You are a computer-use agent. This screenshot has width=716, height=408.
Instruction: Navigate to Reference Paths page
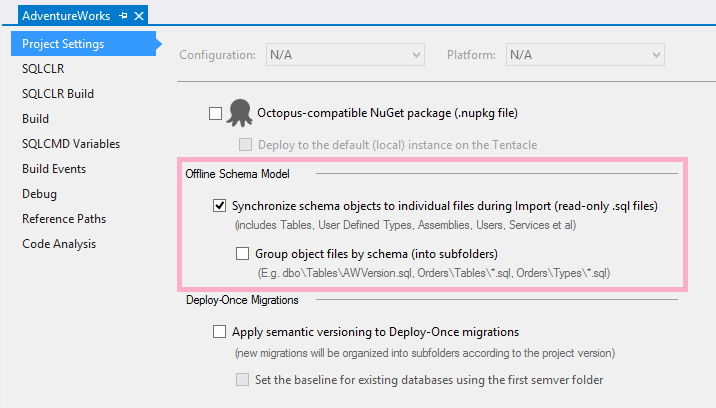pyautogui.click(x=64, y=219)
